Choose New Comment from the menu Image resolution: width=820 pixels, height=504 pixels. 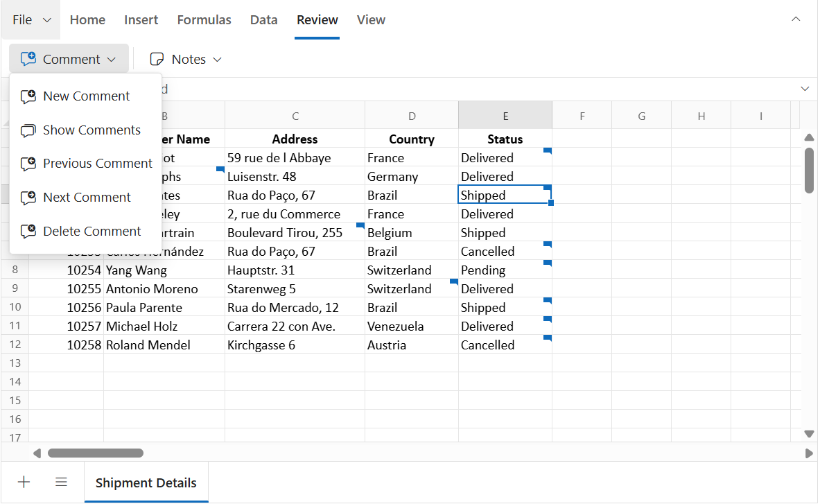point(86,96)
